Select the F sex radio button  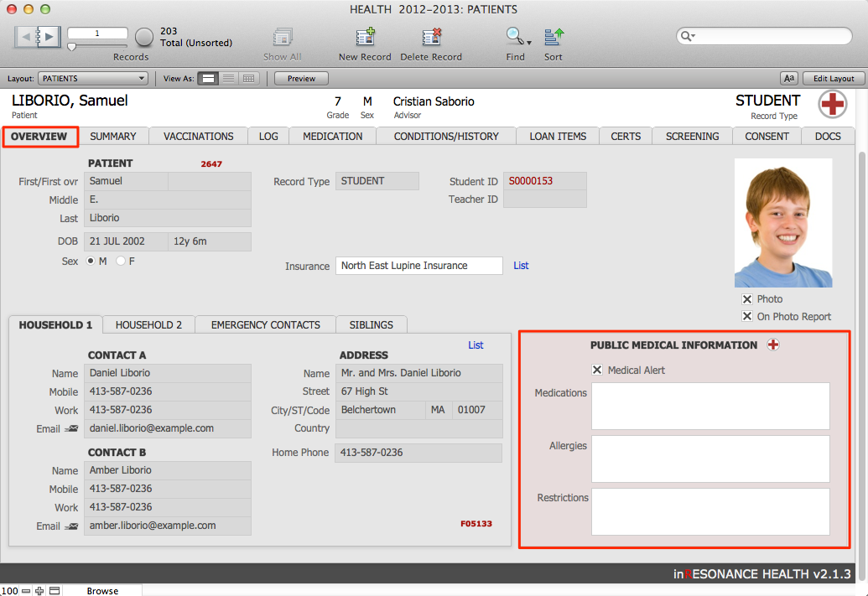coord(121,262)
